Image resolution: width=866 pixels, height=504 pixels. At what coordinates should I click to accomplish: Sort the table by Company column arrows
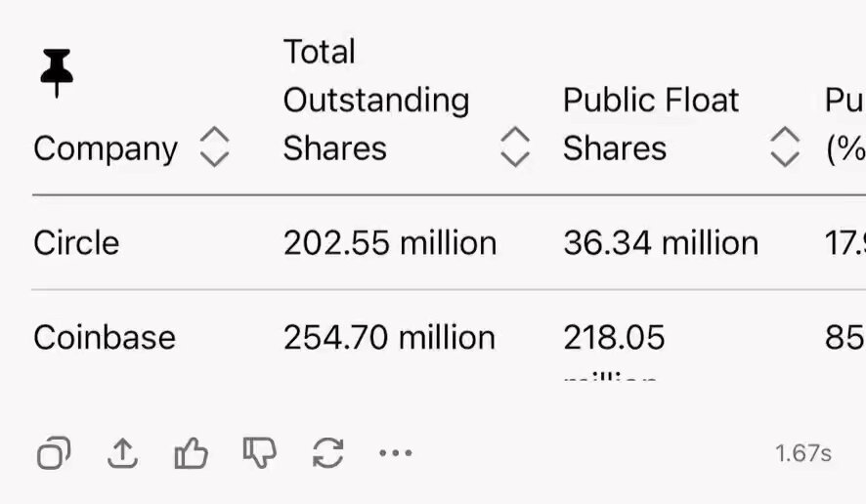point(214,147)
